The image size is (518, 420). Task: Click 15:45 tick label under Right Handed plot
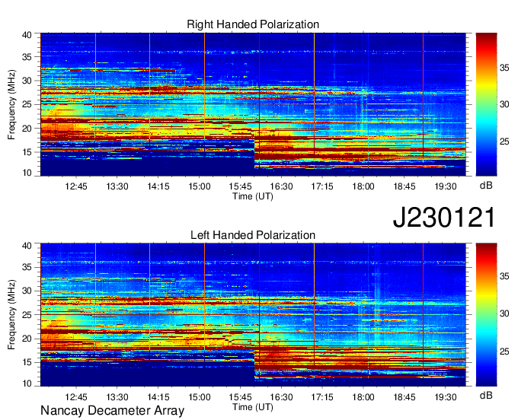click(241, 186)
